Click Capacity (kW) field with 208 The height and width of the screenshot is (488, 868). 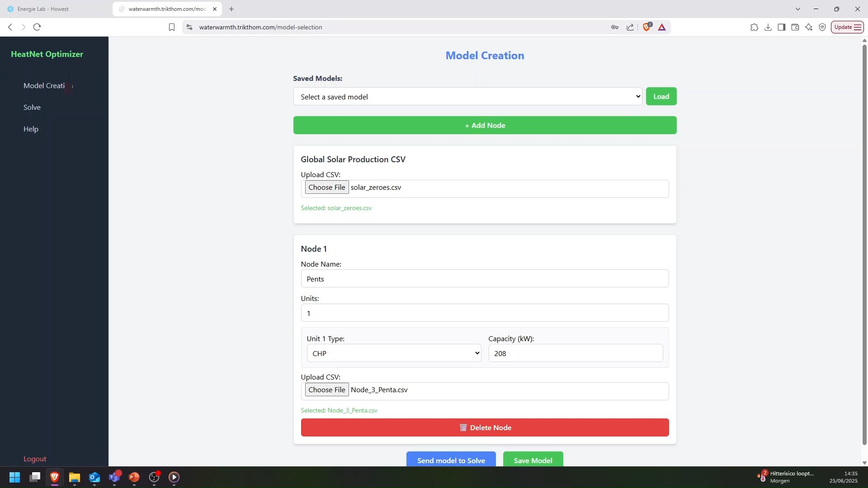[x=576, y=353]
